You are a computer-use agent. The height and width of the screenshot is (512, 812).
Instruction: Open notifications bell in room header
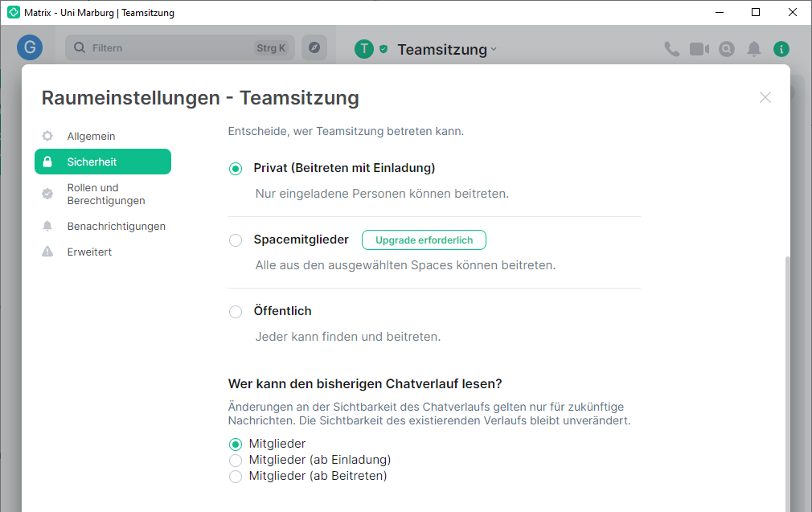coord(754,49)
